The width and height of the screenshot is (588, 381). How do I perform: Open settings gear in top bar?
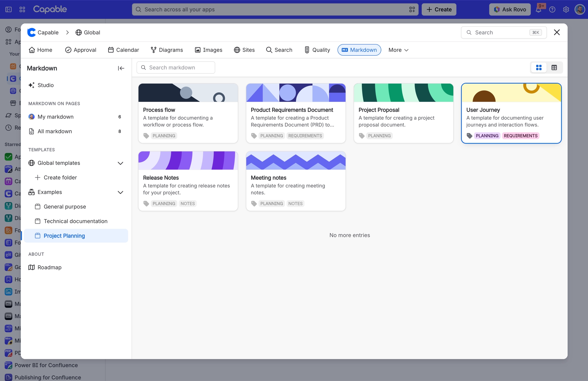(x=566, y=9)
